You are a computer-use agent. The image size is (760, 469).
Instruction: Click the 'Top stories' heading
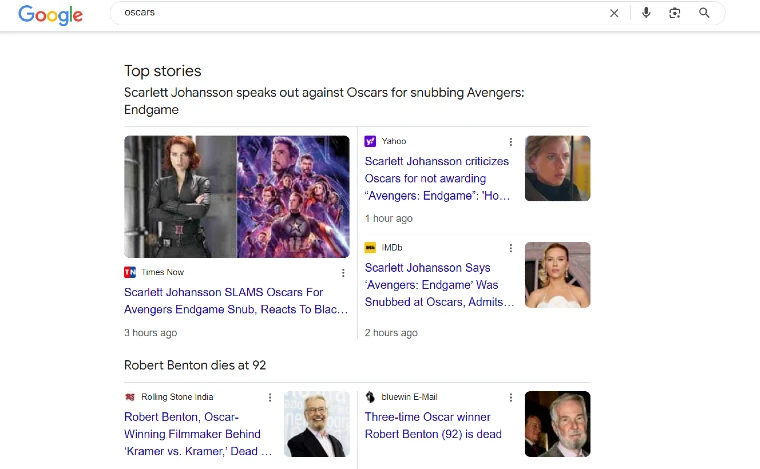163,71
